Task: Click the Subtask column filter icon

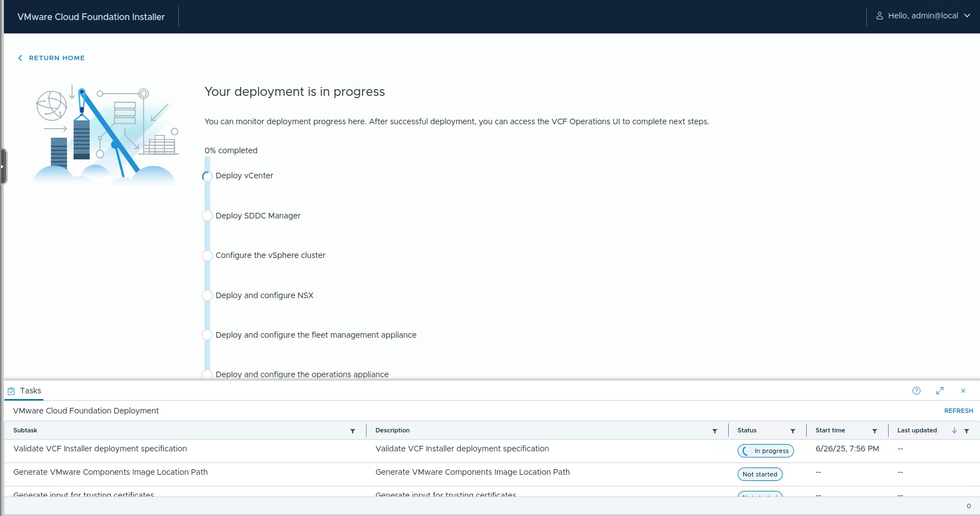Action: point(353,431)
